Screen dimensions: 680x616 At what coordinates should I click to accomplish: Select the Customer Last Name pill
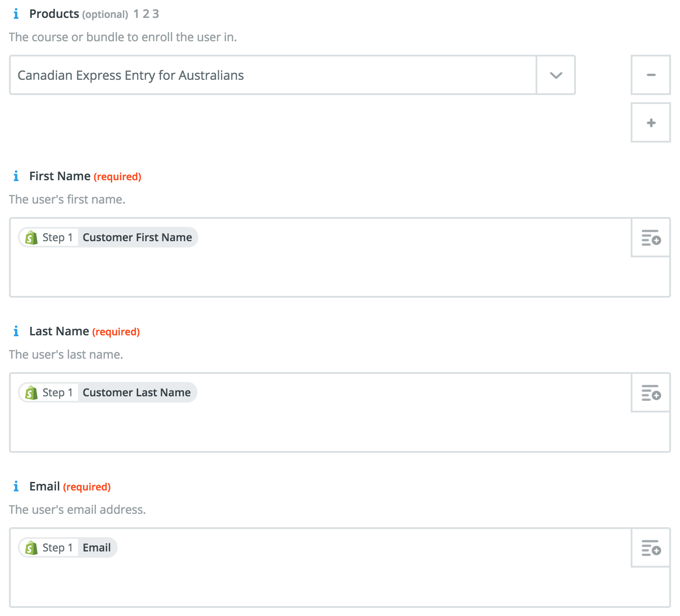pos(108,392)
